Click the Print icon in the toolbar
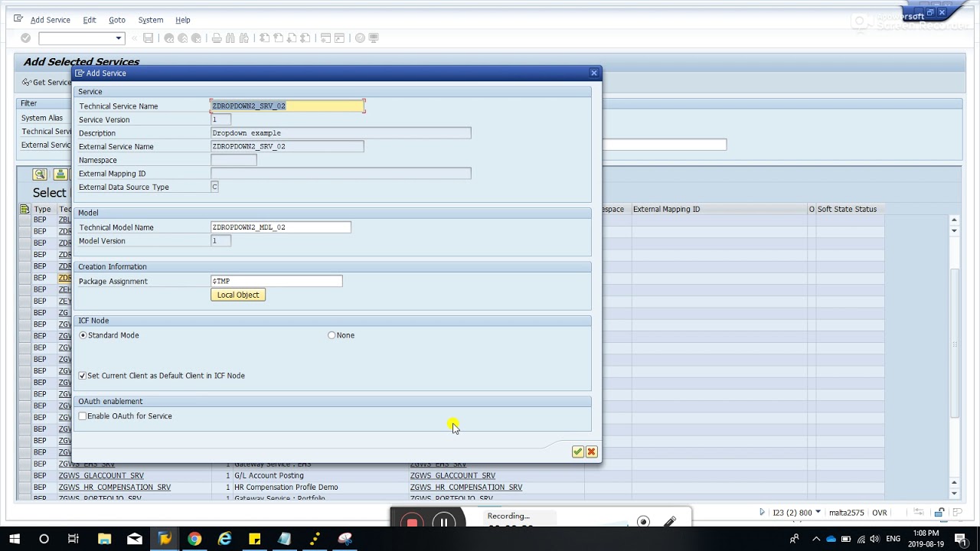The image size is (980, 551). click(217, 38)
